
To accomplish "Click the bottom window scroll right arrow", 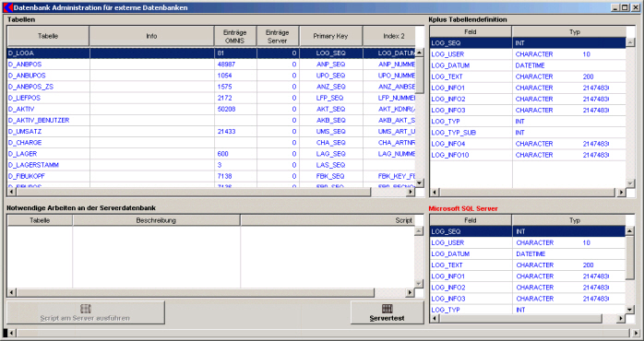I will 637,333.
